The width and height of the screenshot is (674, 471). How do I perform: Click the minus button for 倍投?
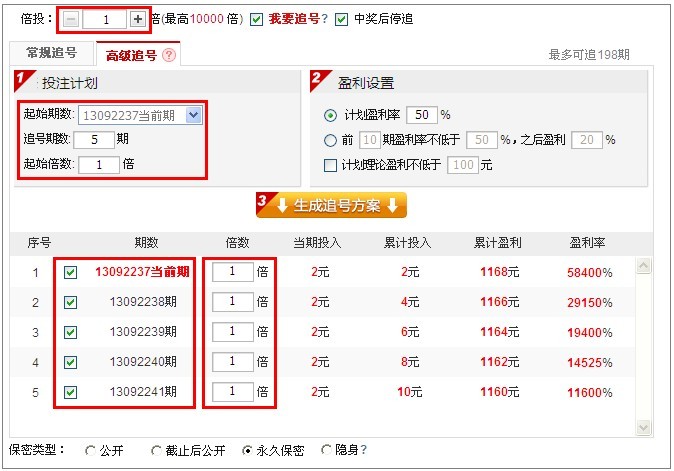coord(71,20)
